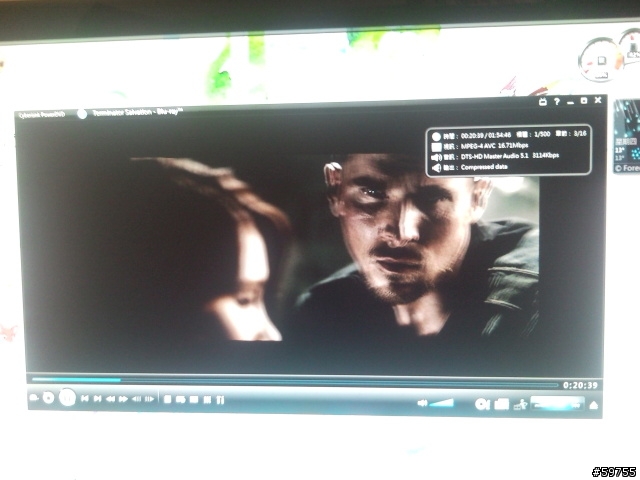Minimize the PowerDVD window
640x480 pixels.
[570, 102]
